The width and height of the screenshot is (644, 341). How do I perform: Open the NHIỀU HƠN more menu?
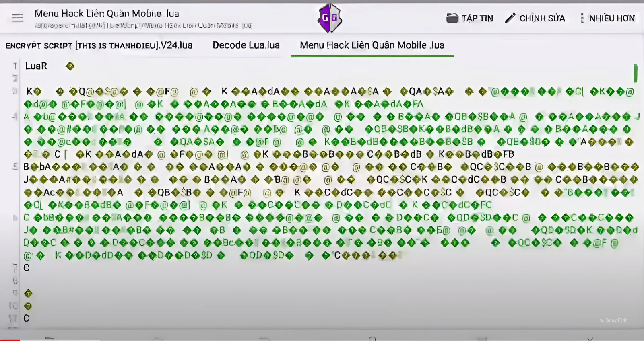click(x=607, y=18)
